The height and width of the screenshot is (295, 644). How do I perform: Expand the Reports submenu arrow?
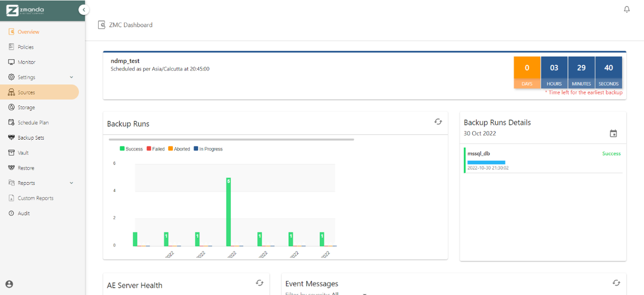tap(71, 183)
